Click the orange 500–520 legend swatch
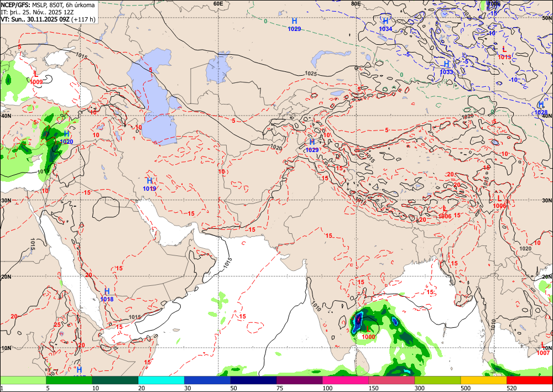This screenshot has height=392, width=553. tap(483, 380)
